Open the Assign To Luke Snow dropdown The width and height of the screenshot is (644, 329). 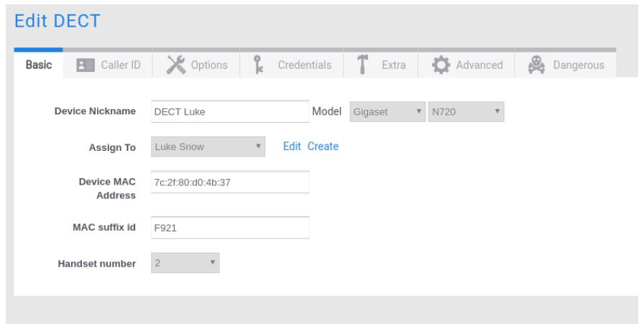(x=208, y=147)
